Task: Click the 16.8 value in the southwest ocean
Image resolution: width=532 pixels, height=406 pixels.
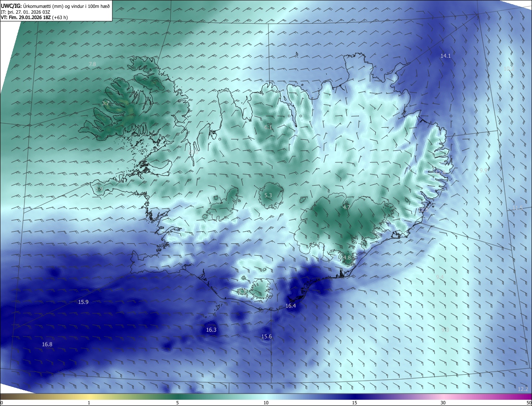Action: 47,345
